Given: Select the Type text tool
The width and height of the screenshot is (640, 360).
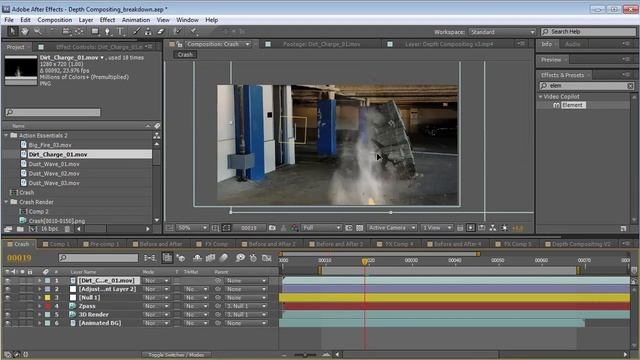Looking at the screenshot, I should tap(120, 31).
